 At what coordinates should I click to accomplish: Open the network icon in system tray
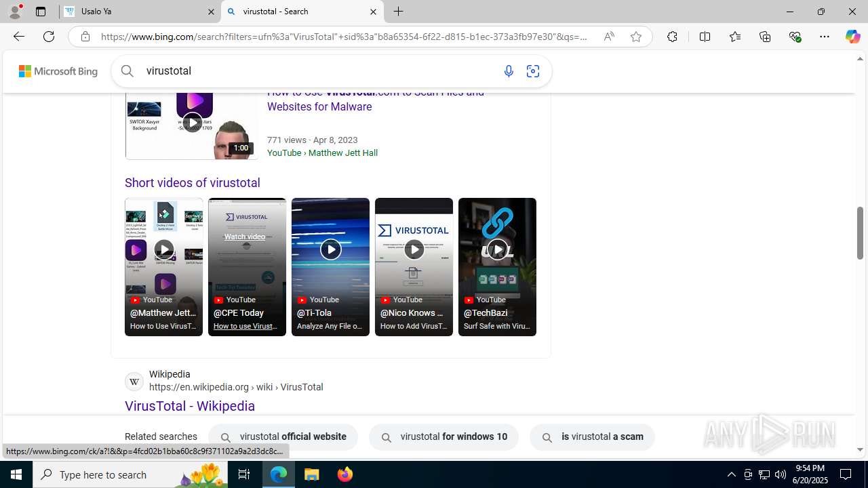(x=764, y=474)
